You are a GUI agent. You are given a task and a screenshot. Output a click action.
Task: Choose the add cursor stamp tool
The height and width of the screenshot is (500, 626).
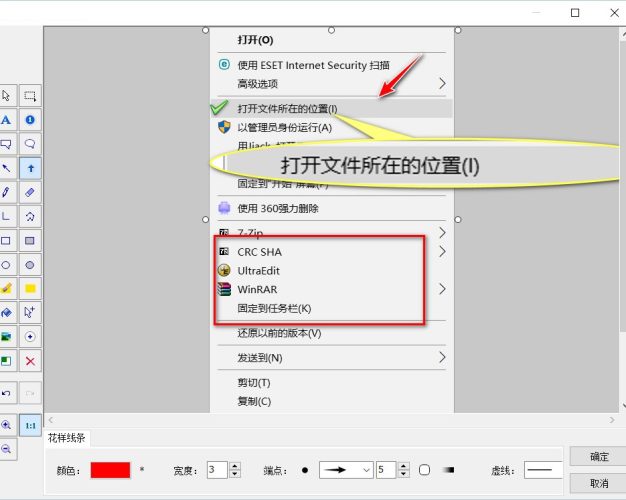coord(30,312)
